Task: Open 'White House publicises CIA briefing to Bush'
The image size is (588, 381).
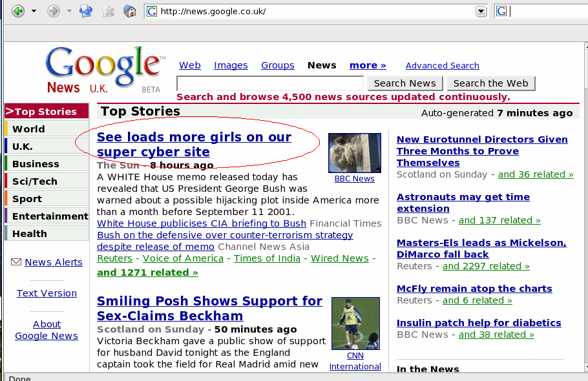Action: click(202, 223)
